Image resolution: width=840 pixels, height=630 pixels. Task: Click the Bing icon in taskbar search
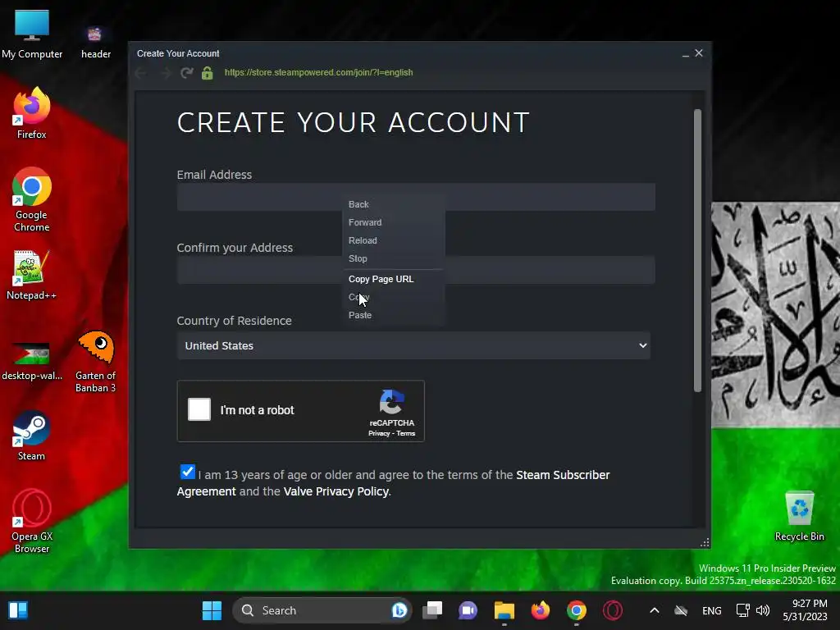tap(399, 610)
